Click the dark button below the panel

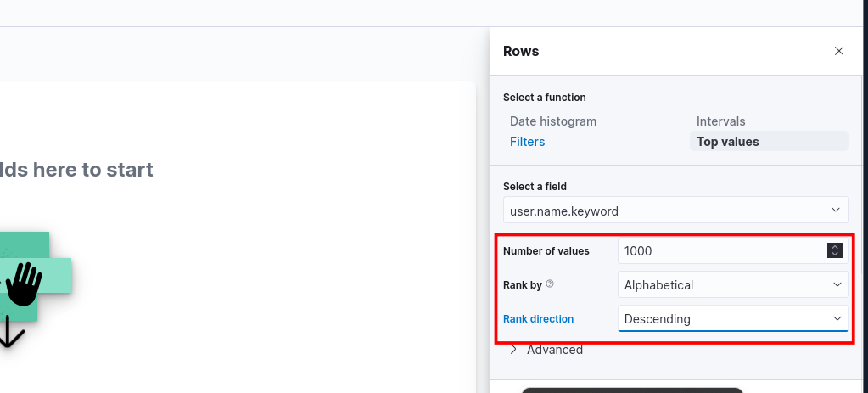click(x=632, y=390)
